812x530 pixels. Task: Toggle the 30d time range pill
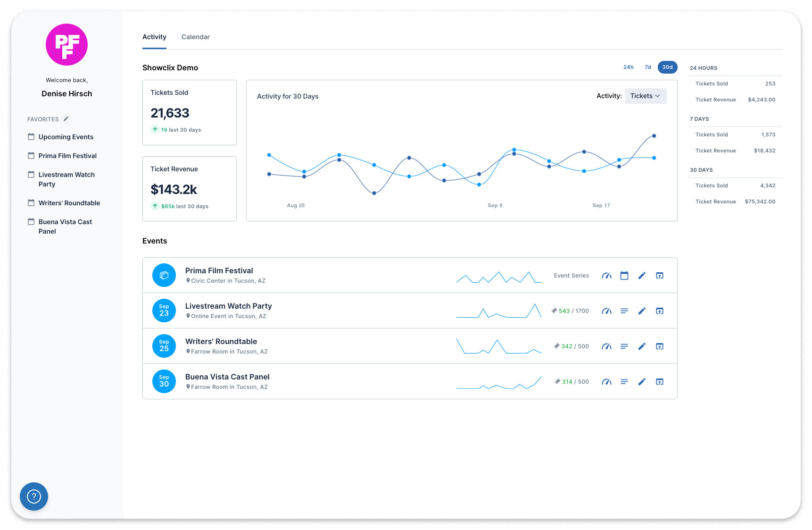(667, 67)
